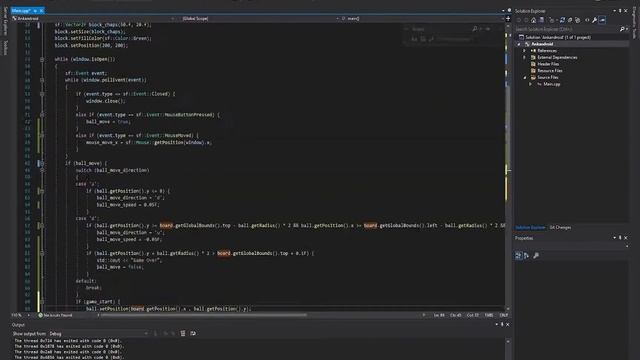Click the Home icon in Solution Explorer

533,20
